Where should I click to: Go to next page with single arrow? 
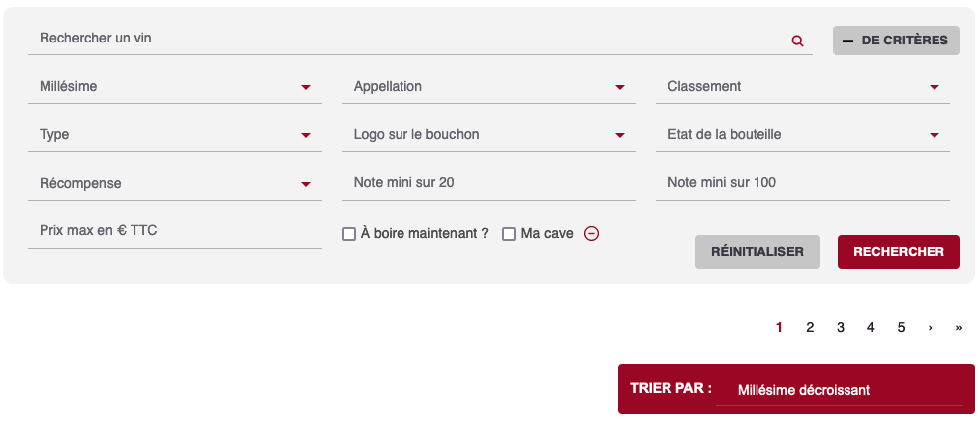[x=930, y=327]
